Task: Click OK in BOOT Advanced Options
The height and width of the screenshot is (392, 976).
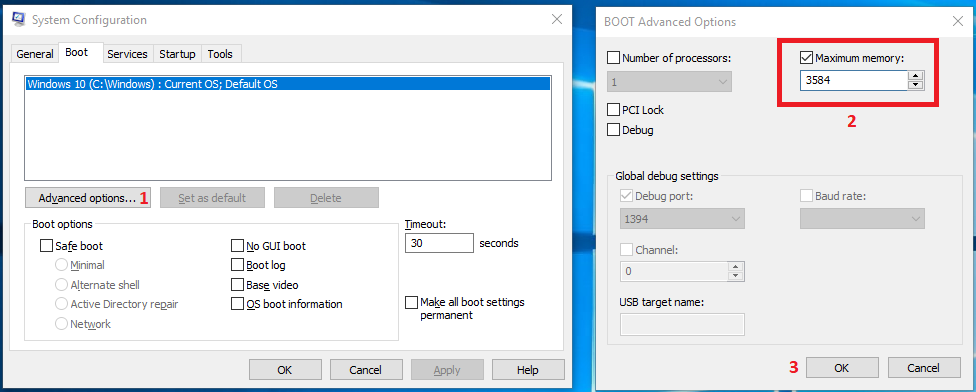Action: point(842,368)
